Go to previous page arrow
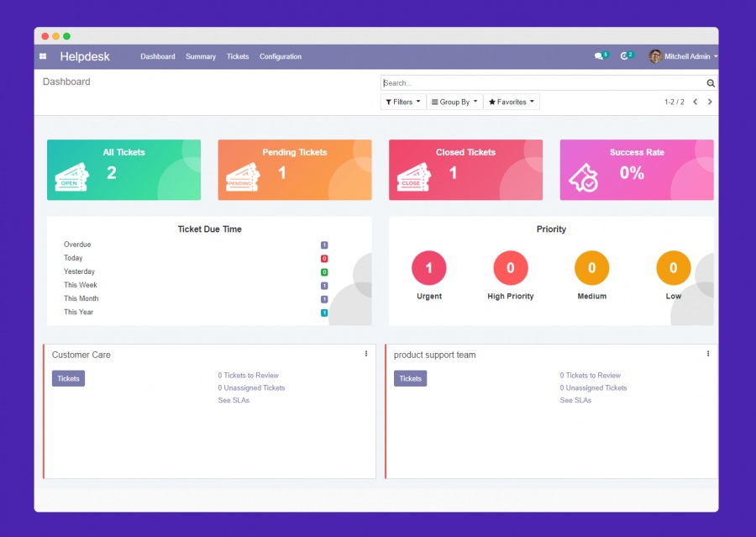Screen dimensions: 756x537 [x=696, y=102]
